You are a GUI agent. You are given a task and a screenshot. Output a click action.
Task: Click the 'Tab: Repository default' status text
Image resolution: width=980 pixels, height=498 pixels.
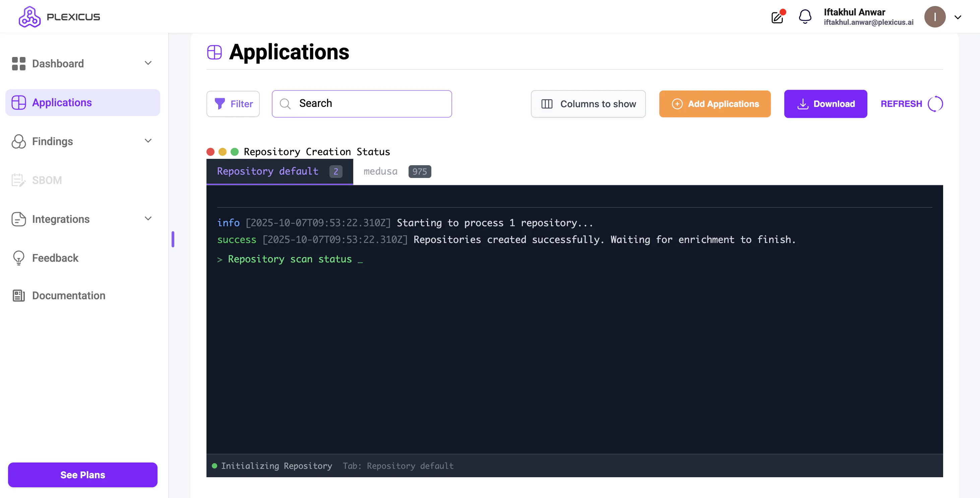pyautogui.click(x=398, y=466)
